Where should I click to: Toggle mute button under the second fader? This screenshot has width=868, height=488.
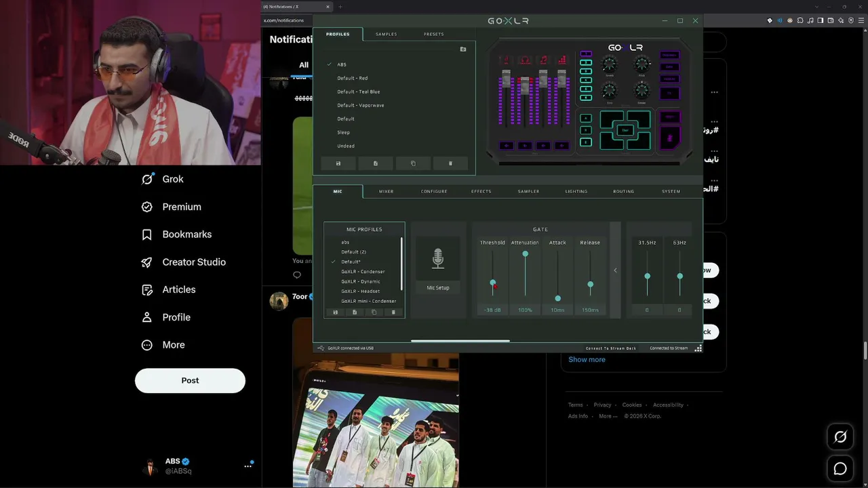(525, 146)
